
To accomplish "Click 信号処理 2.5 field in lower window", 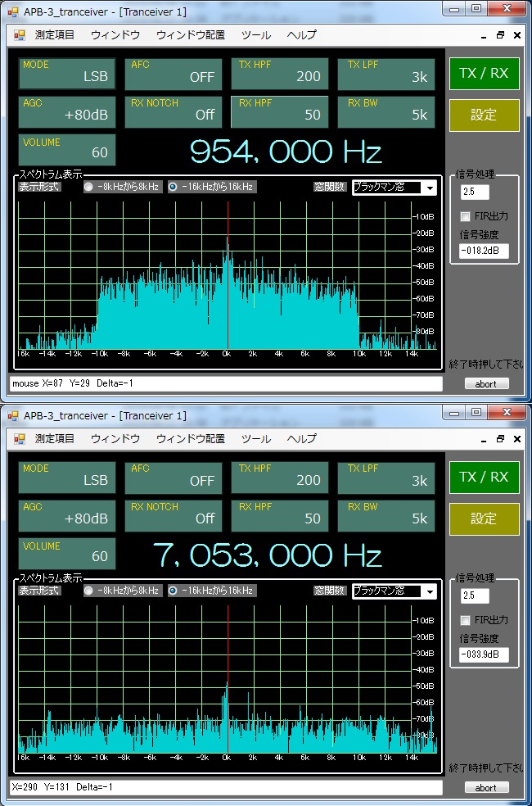I will [475, 596].
